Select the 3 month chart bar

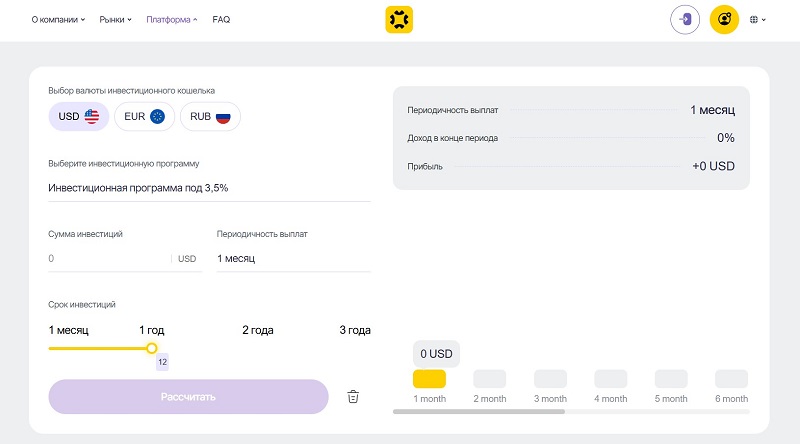pyautogui.click(x=550, y=379)
